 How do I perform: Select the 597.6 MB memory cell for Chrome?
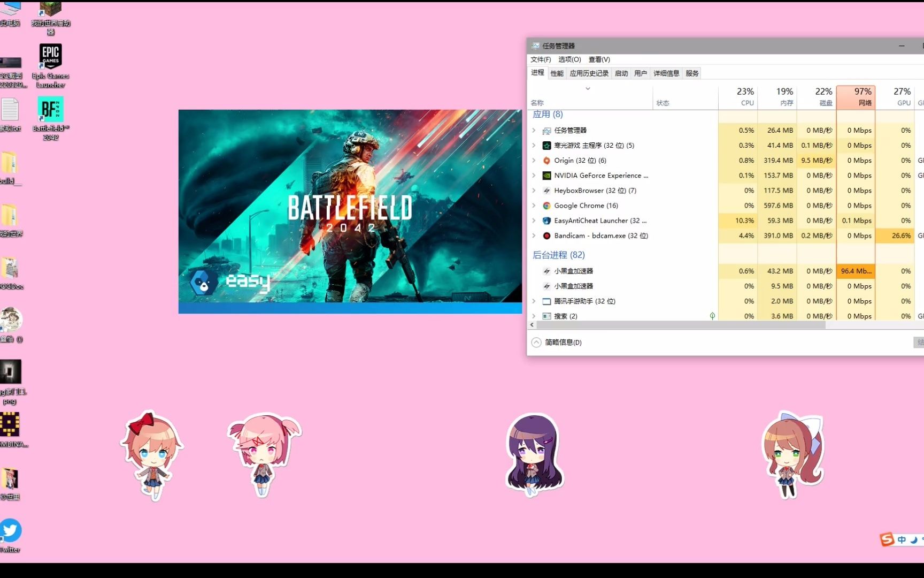pyautogui.click(x=777, y=206)
